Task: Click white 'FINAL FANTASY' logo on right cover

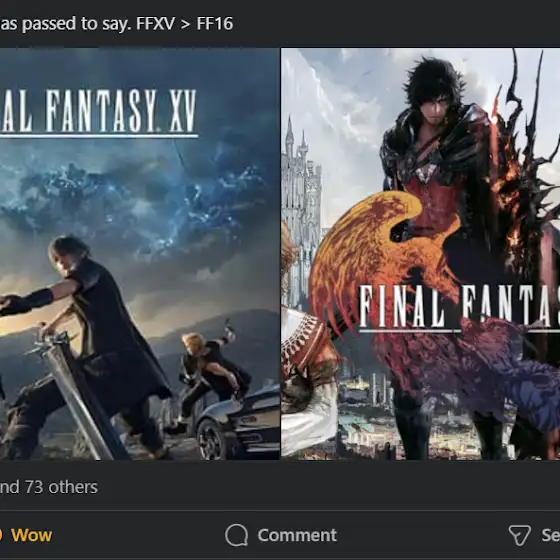Action: tap(459, 308)
